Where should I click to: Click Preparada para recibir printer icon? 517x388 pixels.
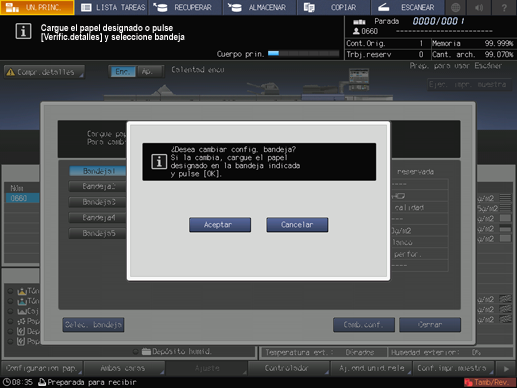pyautogui.click(x=42, y=382)
